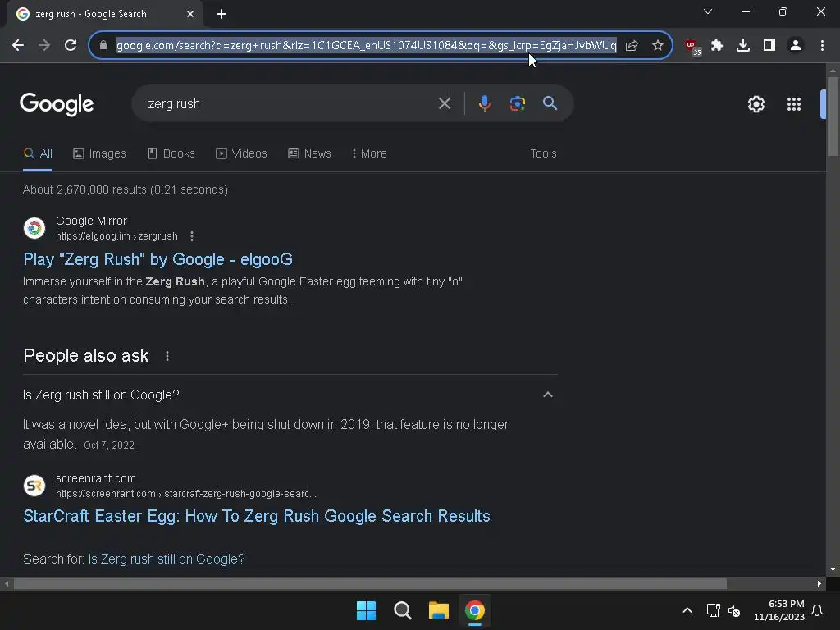Image resolution: width=840 pixels, height=630 pixels.
Task: Open StarCraft Easter Egg Screen Rant result
Action: click(257, 516)
